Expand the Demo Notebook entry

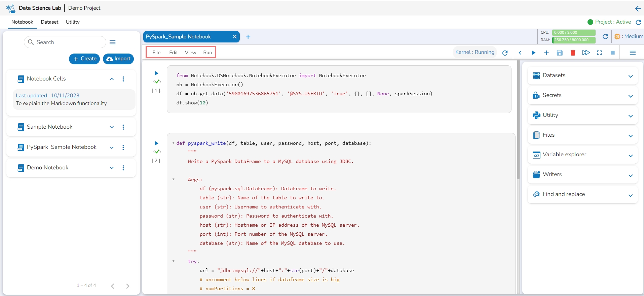[x=112, y=168]
